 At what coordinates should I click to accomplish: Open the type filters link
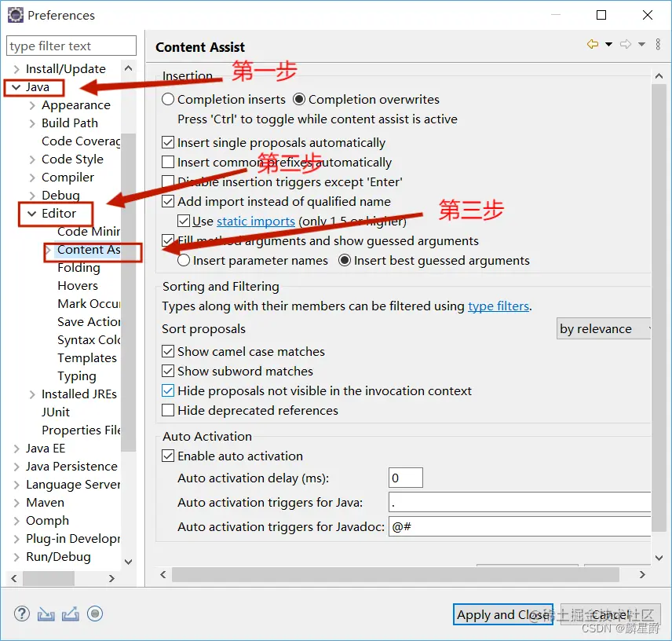pyautogui.click(x=499, y=306)
